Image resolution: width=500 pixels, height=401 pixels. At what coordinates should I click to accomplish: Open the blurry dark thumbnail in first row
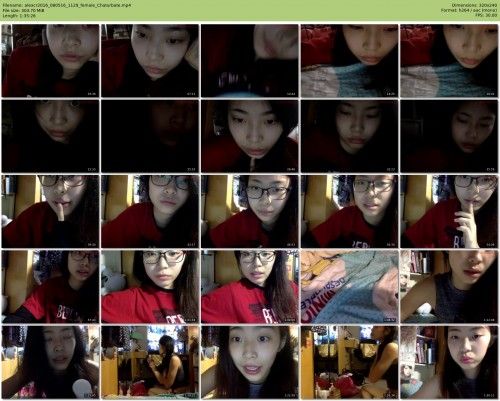(250, 61)
